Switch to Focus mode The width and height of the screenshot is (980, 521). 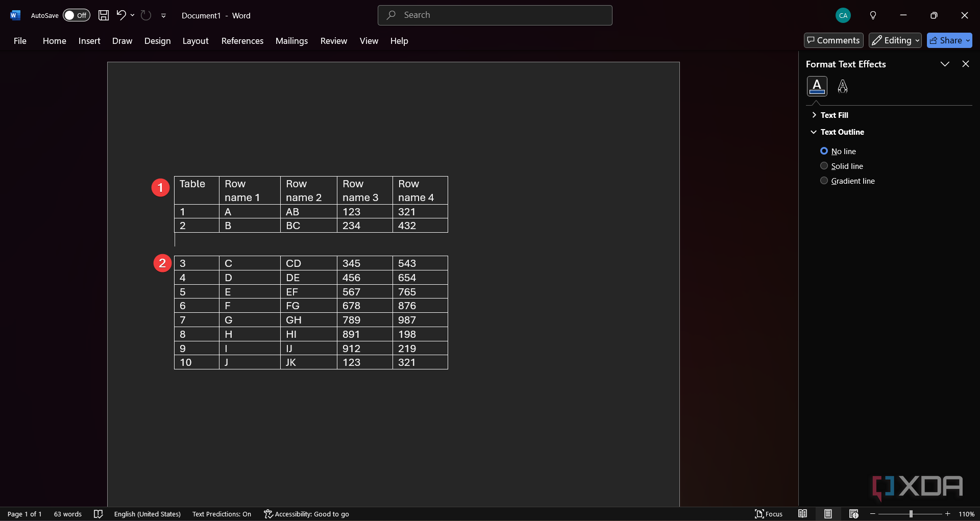tap(769, 514)
